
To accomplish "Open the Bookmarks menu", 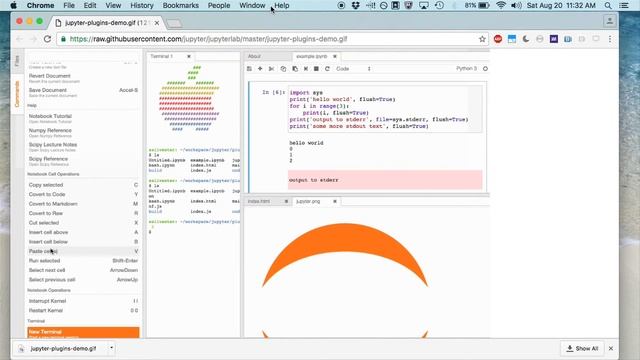I will pos(180,5).
